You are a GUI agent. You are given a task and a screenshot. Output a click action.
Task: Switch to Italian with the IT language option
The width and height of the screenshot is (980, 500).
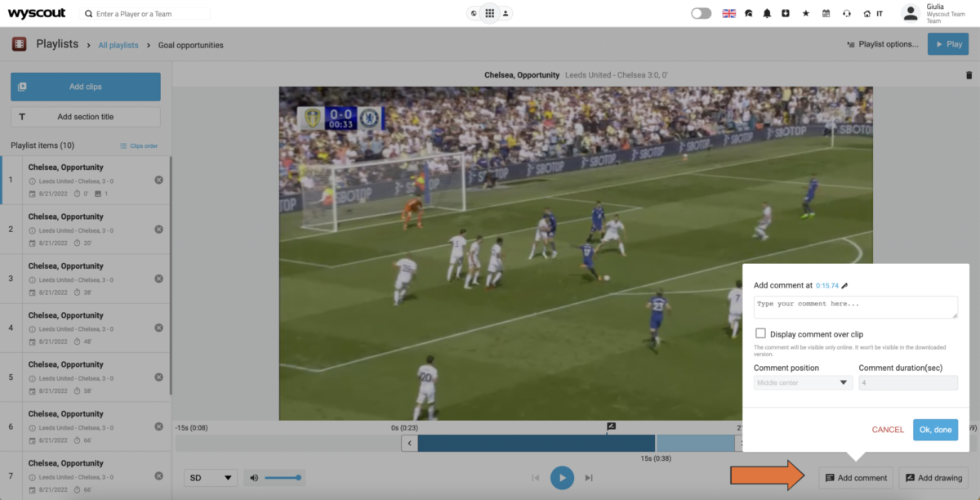[x=879, y=13]
